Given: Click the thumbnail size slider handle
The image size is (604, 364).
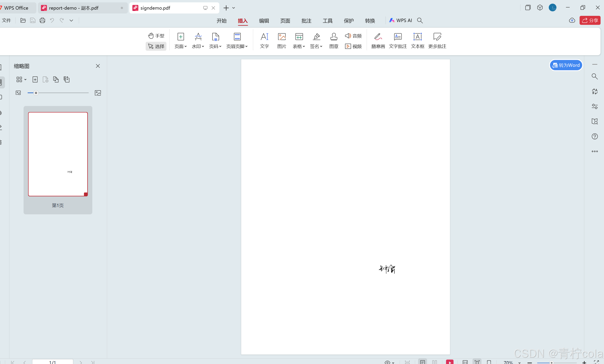Looking at the screenshot, I should 36,93.
